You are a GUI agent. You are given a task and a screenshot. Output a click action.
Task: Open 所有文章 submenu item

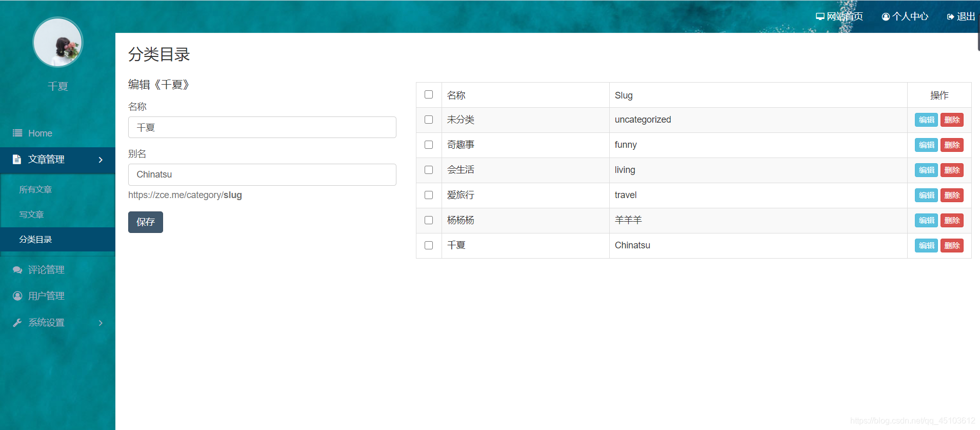57,189
